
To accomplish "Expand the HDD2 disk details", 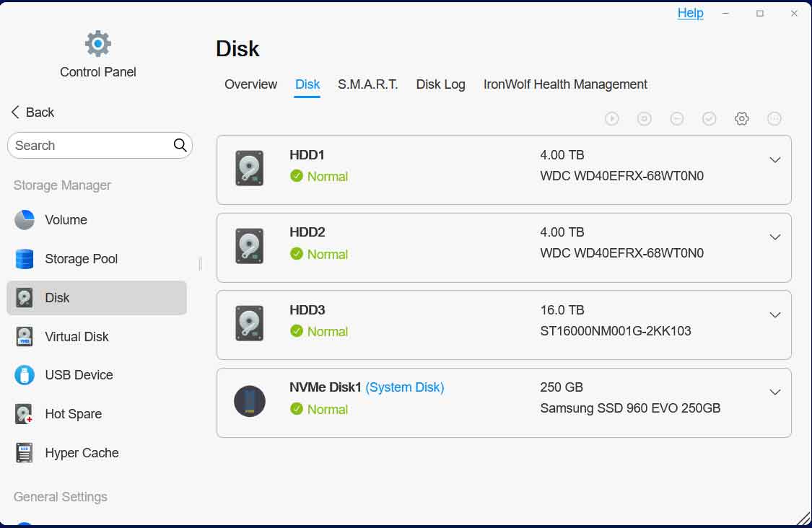I will click(x=774, y=237).
